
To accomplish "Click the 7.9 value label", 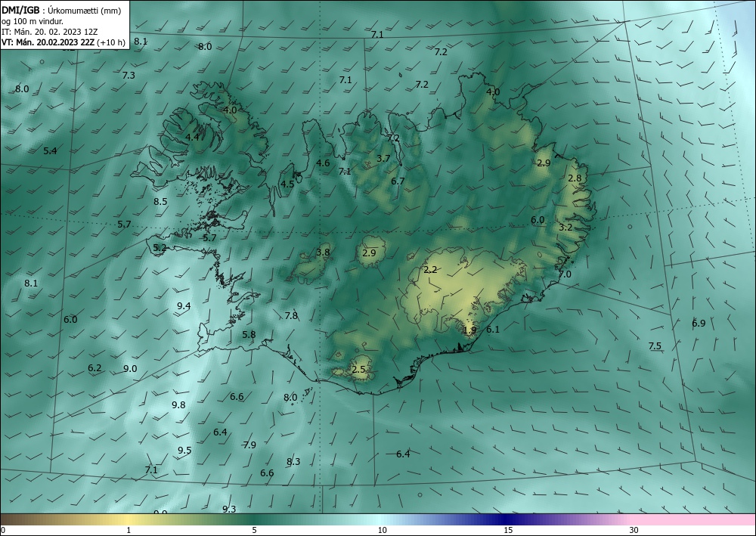I will click(249, 445).
